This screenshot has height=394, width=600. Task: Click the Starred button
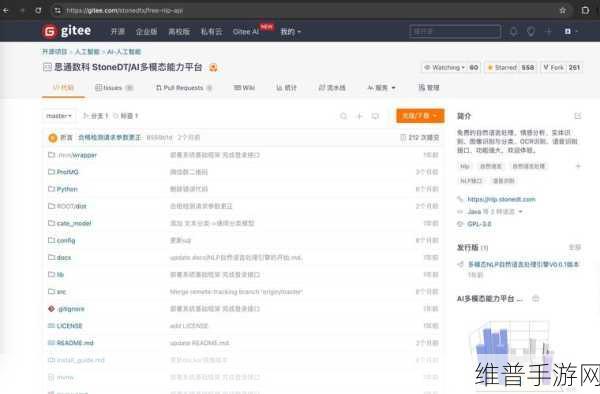click(502, 68)
